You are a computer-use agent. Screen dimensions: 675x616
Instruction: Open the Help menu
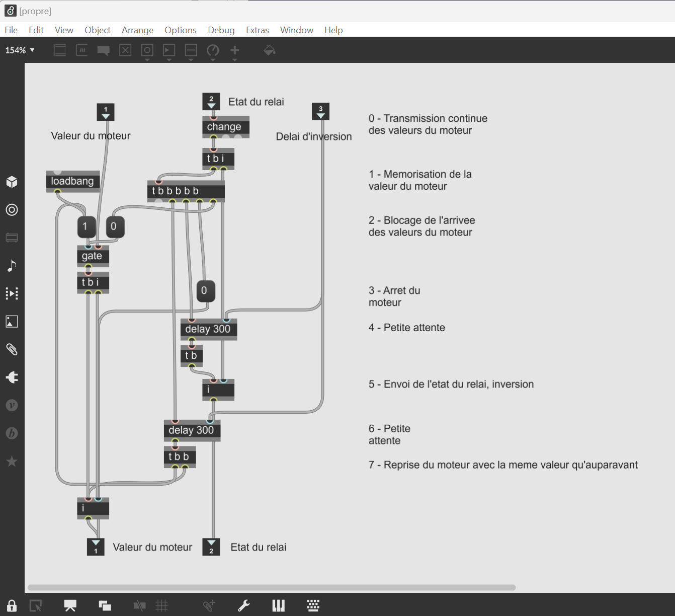point(333,30)
